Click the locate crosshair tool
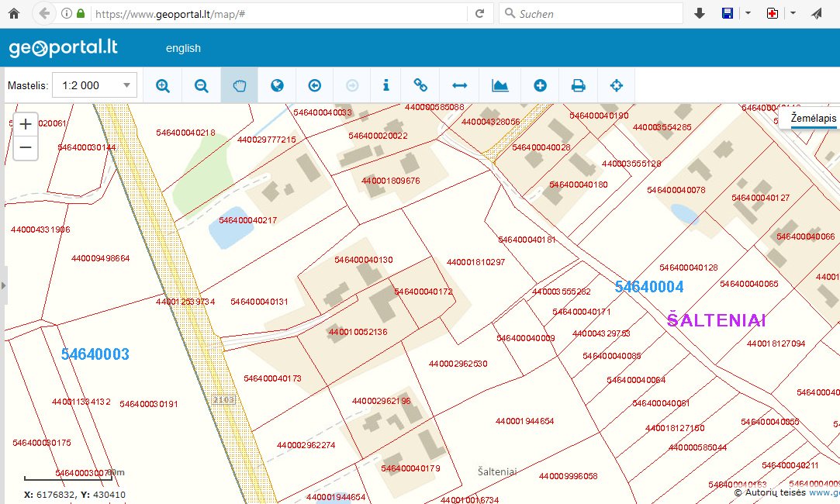Viewport: 840px width, 504px height. click(617, 85)
